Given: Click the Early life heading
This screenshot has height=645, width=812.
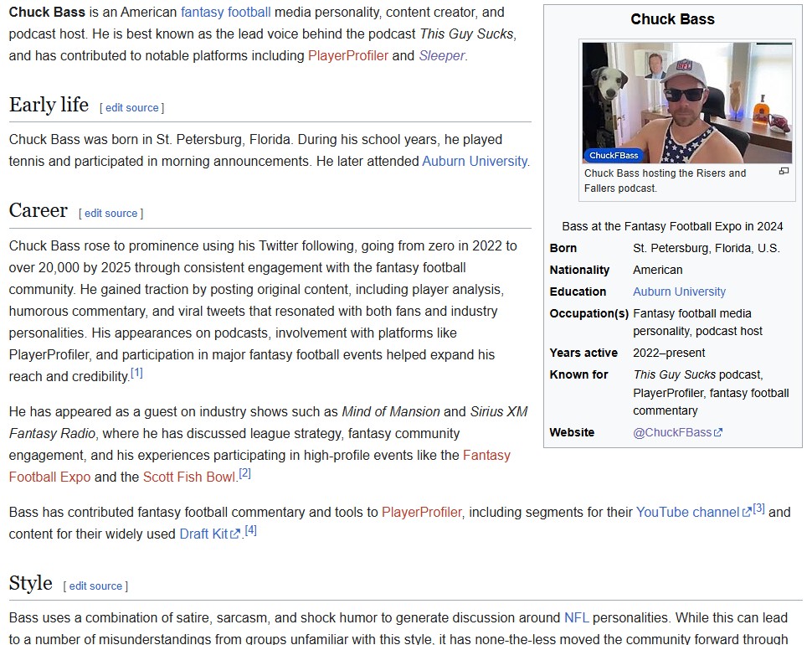Looking at the screenshot, I should [x=49, y=106].
